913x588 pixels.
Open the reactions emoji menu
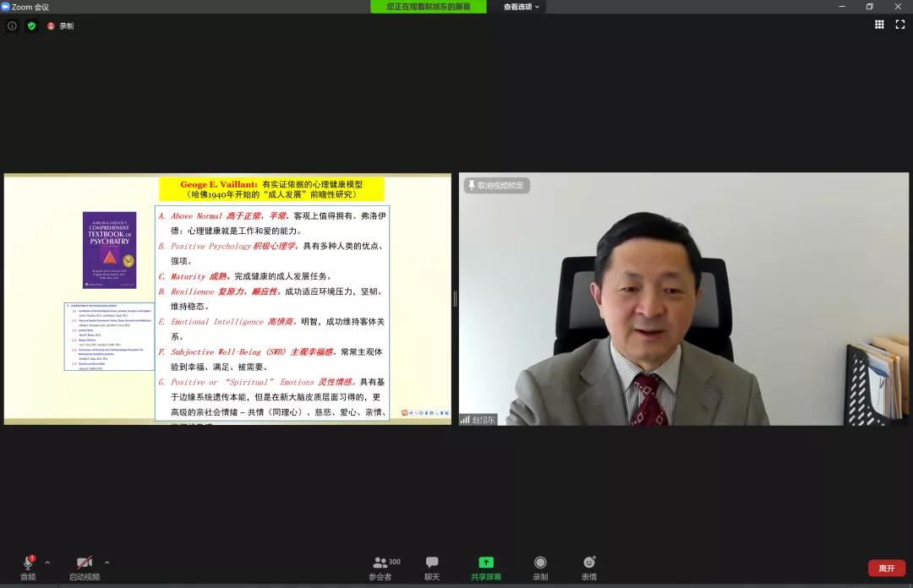[x=589, y=563]
